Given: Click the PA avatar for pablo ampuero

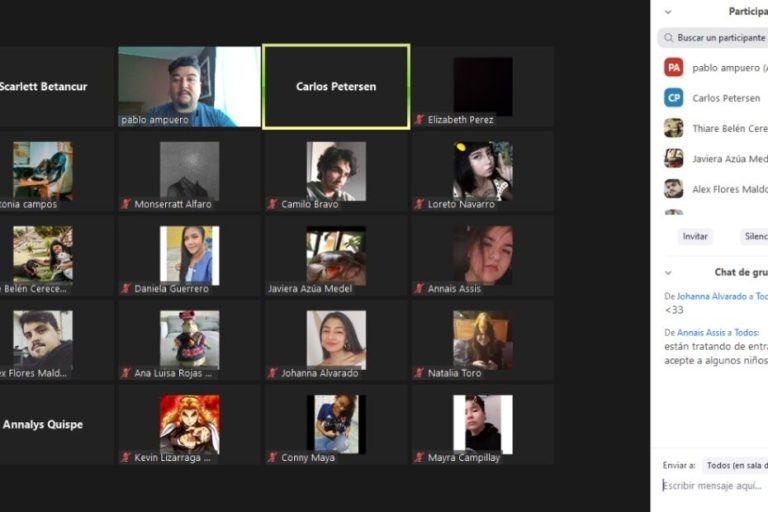Looking at the screenshot, I should [x=673, y=68].
